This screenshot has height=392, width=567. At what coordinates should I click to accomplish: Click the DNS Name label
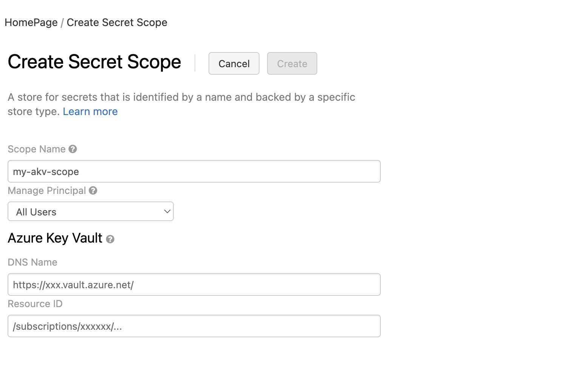tap(32, 263)
